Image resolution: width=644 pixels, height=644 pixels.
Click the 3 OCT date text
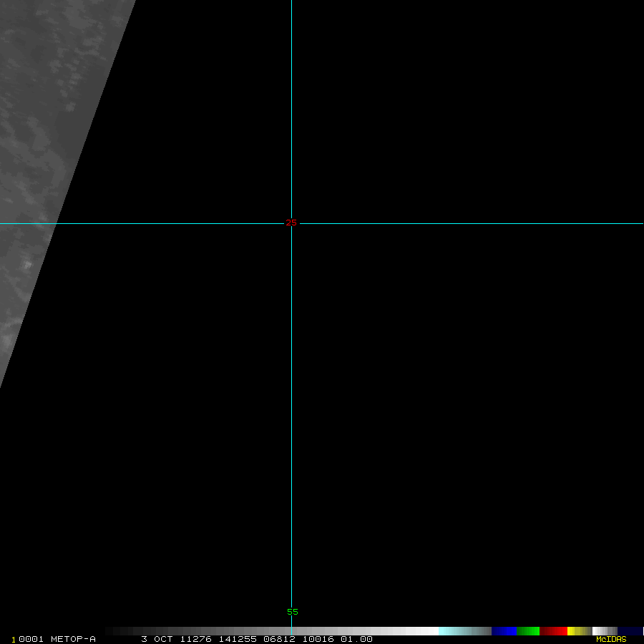tap(157, 639)
